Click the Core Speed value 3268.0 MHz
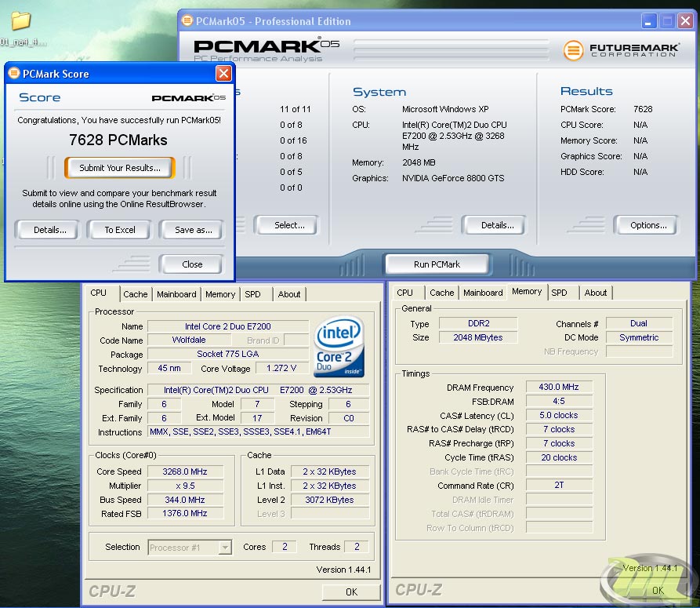 pyautogui.click(x=185, y=471)
